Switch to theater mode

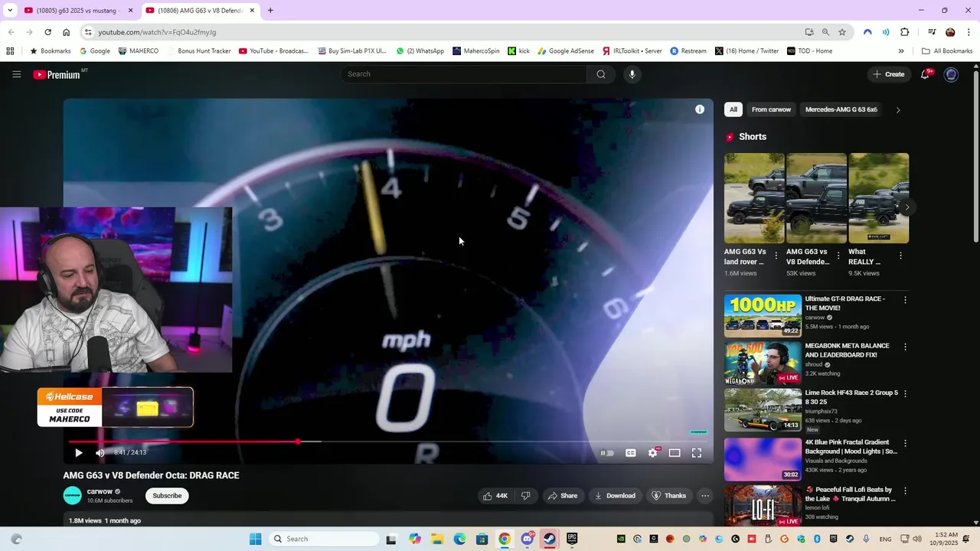pyautogui.click(x=675, y=453)
